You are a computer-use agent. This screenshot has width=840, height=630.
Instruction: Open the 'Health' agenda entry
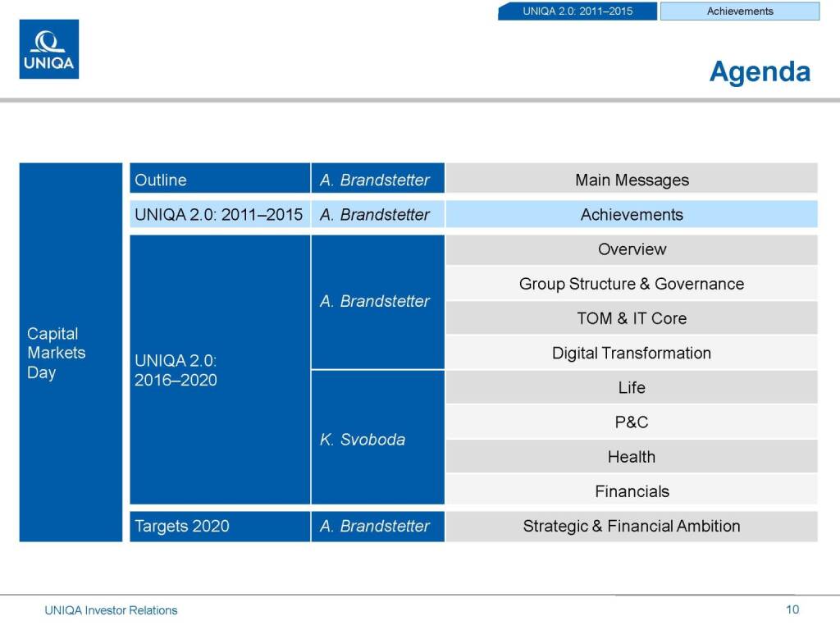632,457
